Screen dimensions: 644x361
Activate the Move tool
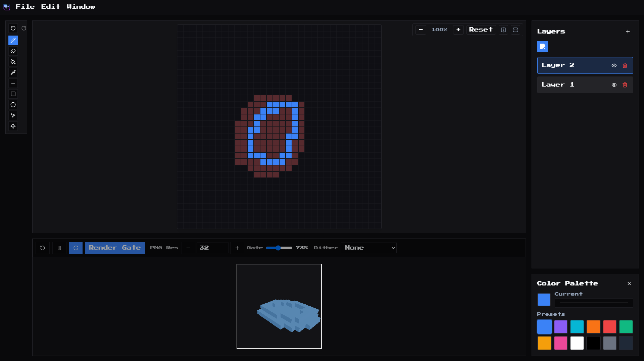[x=13, y=126]
